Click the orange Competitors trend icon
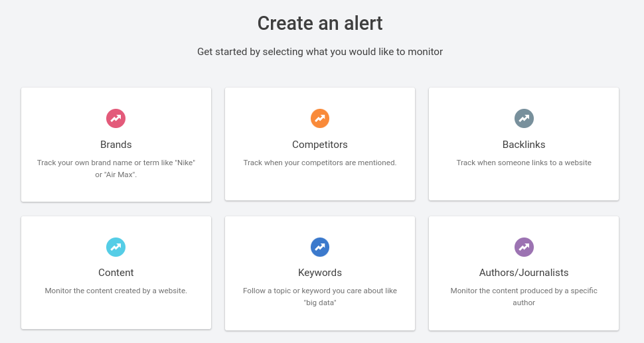Viewport: 644px width, 343px height. (x=320, y=119)
